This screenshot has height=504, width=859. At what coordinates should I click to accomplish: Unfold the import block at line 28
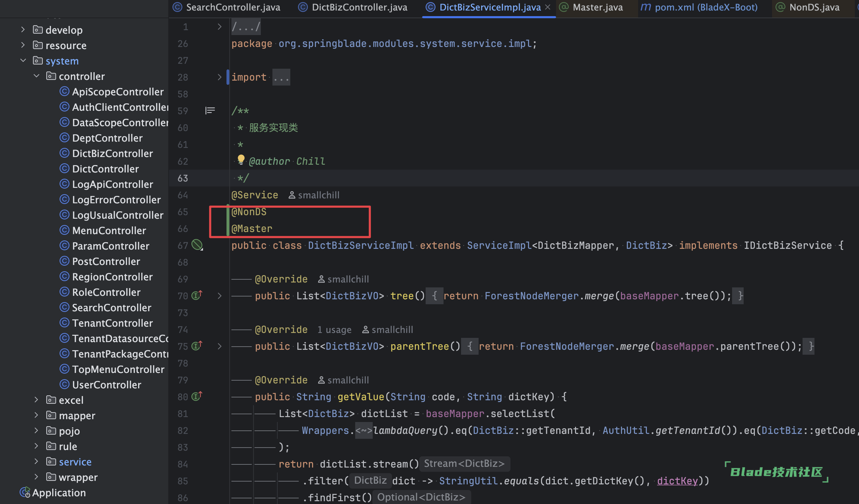pos(219,77)
